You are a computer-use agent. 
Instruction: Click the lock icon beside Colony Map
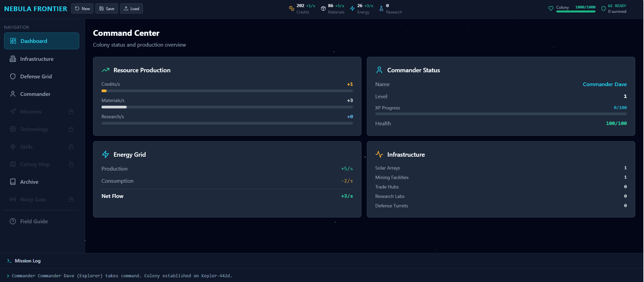(71, 164)
